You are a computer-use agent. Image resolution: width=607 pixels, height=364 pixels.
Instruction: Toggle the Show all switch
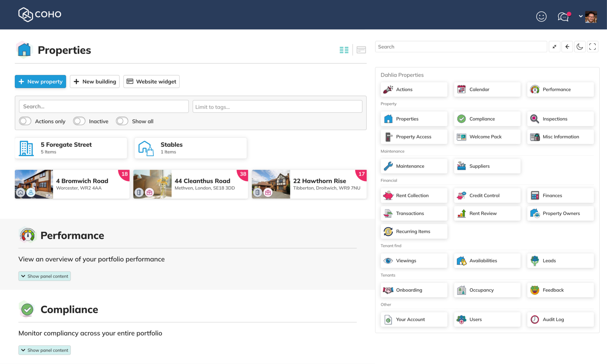[122, 121]
